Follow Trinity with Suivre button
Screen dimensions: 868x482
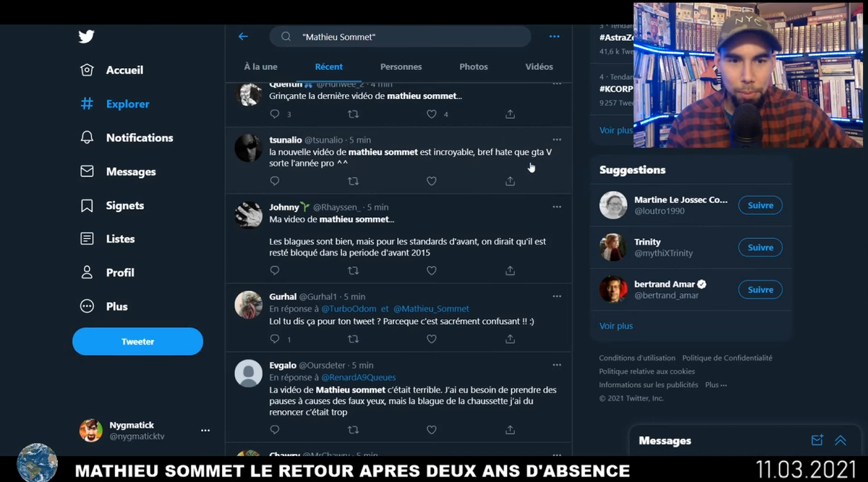point(760,248)
